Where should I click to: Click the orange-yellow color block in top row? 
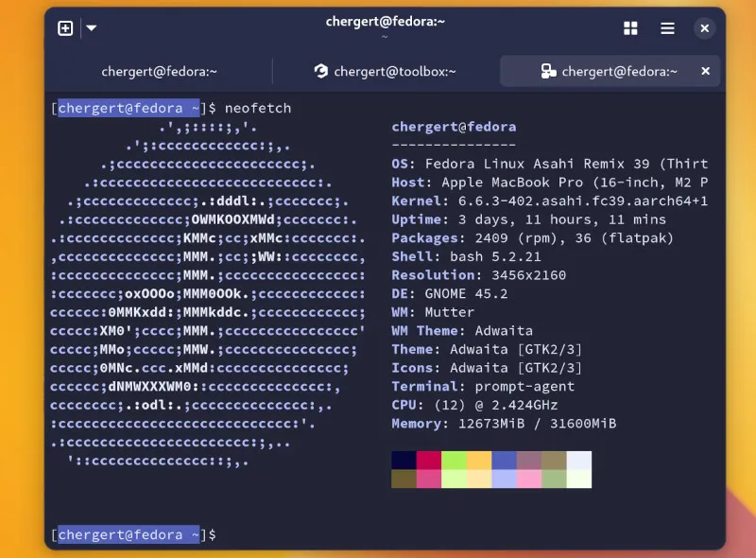point(479,460)
